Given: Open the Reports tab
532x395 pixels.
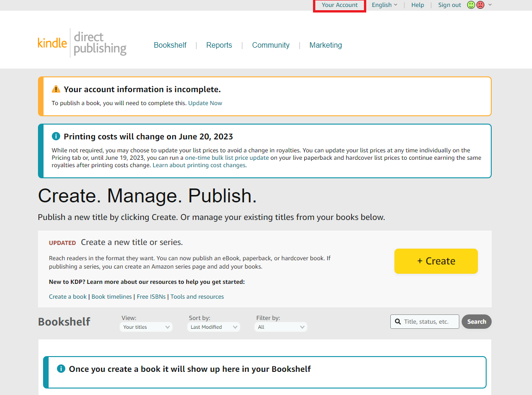Looking at the screenshot, I should pos(219,45).
